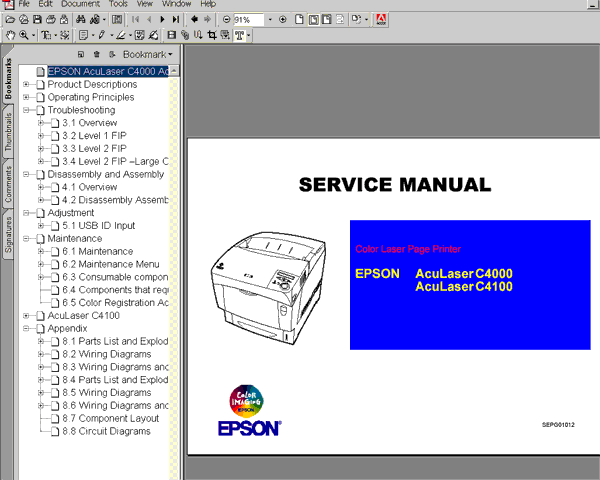The width and height of the screenshot is (600, 480).
Task: Expand the 8.2 Wiring Diagrams node
Action: [x=41, y=354]
